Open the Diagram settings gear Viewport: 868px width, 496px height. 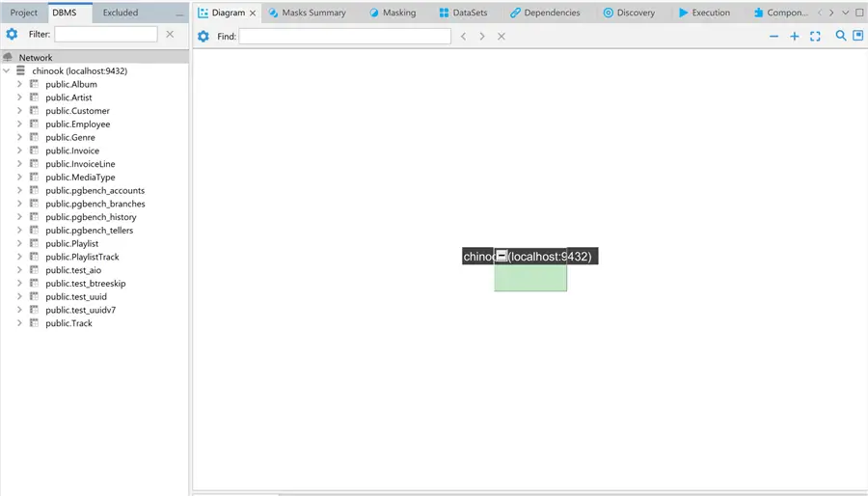click(203, 36)
